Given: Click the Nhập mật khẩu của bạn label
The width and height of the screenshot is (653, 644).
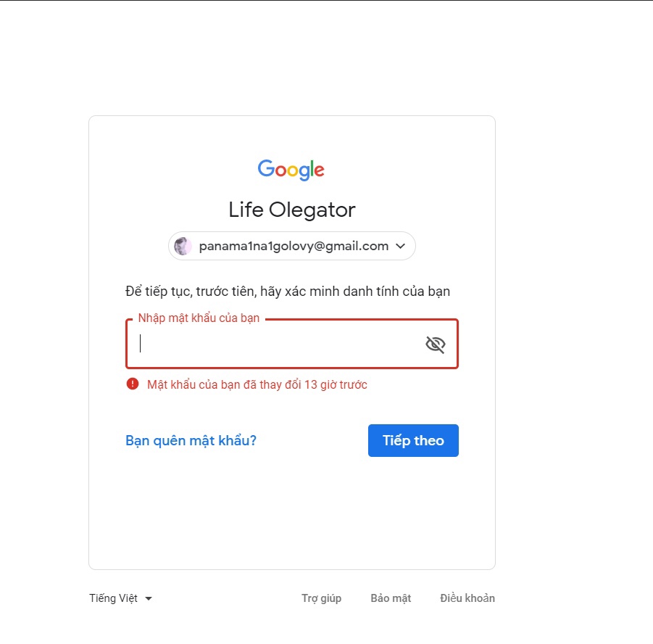Looking at the screenshot, I should (199, 318).
